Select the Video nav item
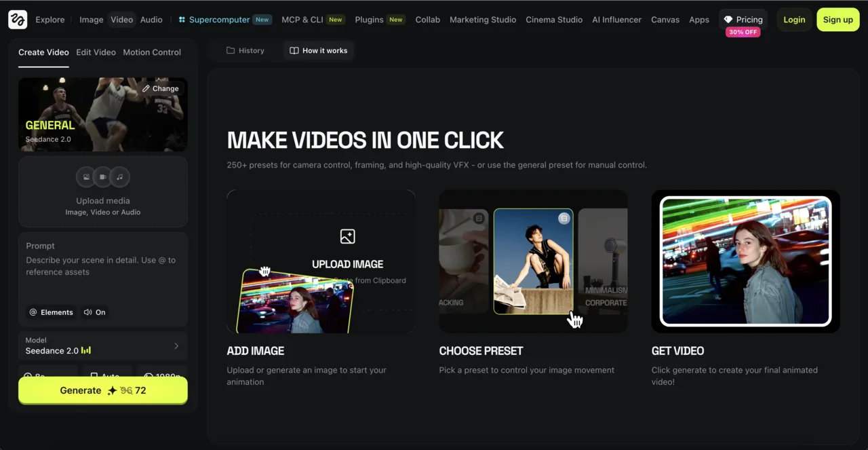This screenshot has width=868, height=450. tap(122, 20)
